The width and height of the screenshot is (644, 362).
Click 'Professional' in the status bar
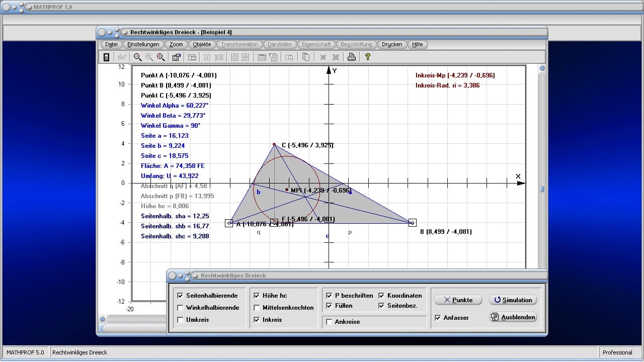point(617,352)
